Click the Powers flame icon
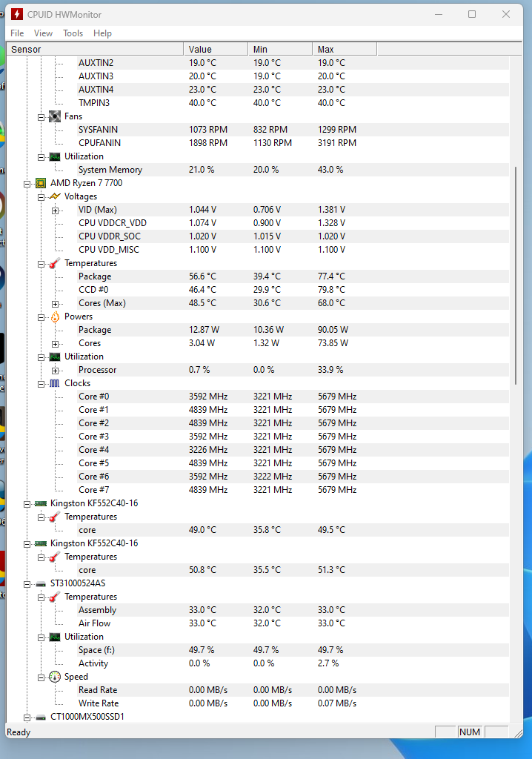This screenshot has height=759, width=532. (x=55, y=316)
